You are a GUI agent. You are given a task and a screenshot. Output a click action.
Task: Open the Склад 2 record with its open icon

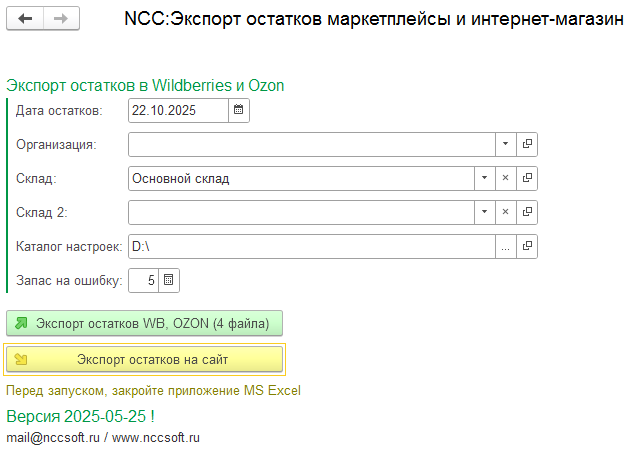click(x=528, y=212)
